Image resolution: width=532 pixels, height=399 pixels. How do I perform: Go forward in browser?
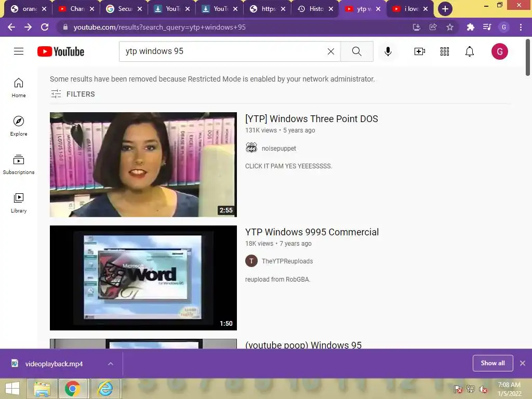28,27
